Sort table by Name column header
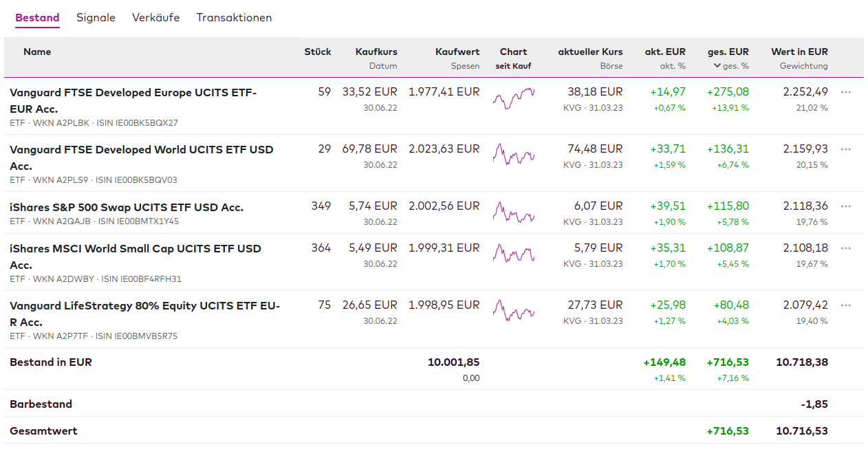868x458 pixels. [x=37, y=52]
